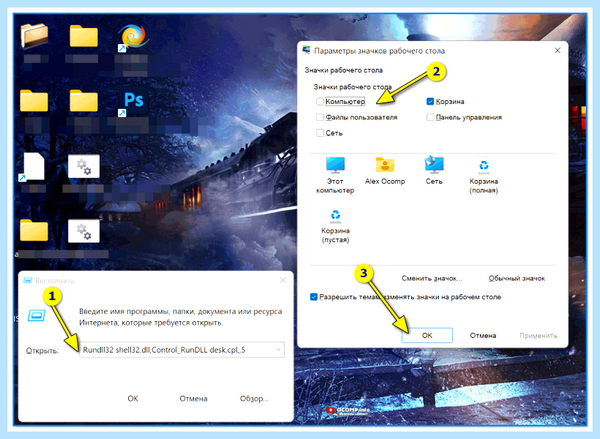
Task: Enable the Файлы пользователя checkbox
Action: click(320, 117)
